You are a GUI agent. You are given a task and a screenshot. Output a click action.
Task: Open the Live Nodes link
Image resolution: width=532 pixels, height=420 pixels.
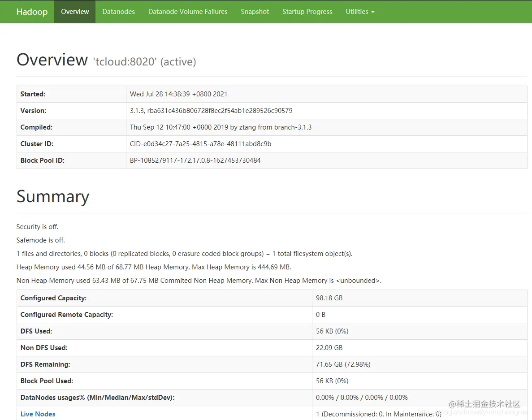point(38,414)
